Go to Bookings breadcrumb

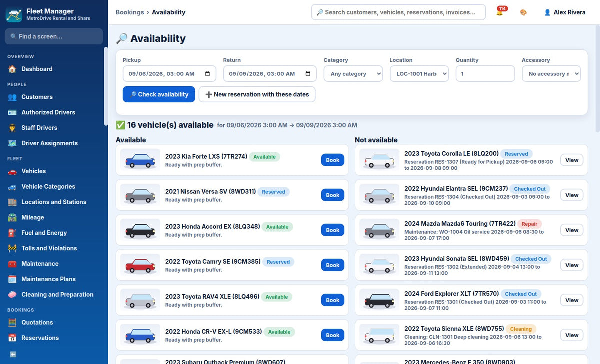tap(130, 12)
